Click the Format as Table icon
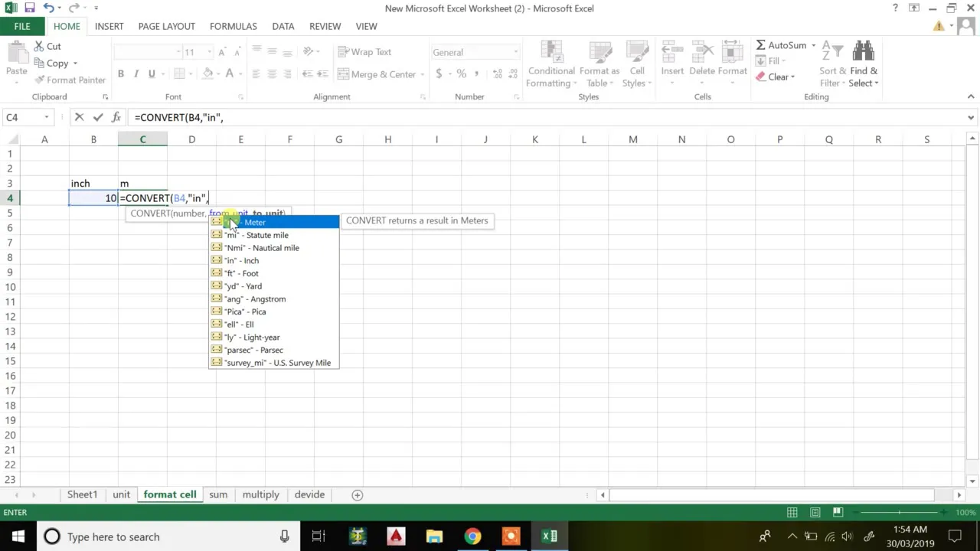Screen dimensions: 980x551 click(x=599, y=52)
